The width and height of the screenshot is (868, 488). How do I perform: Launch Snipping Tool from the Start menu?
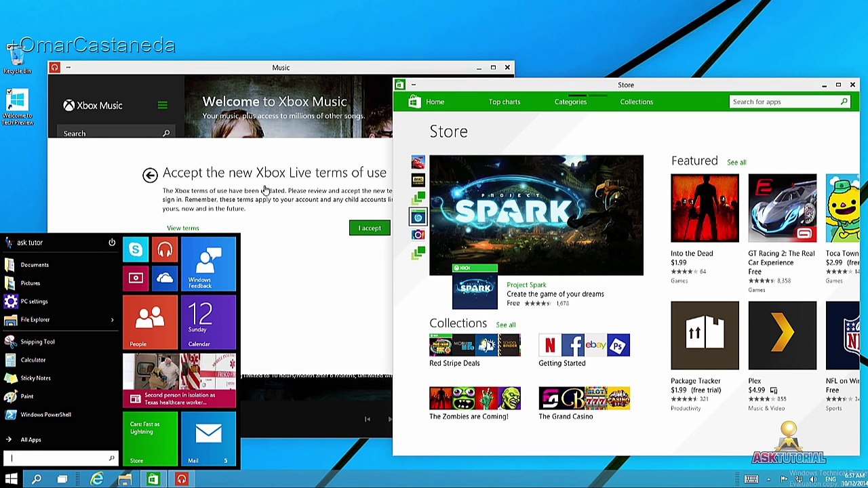pyautogui.click(x=60, y=342)
